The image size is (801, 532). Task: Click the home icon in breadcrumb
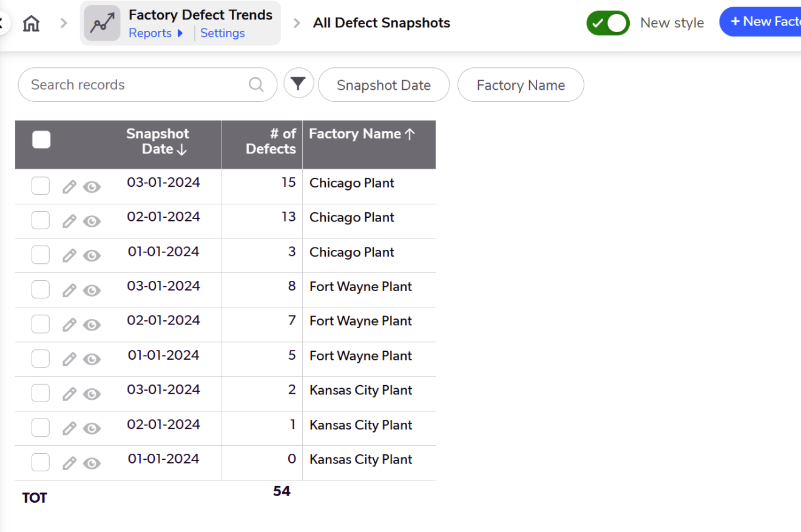click(x=31, y=24)
